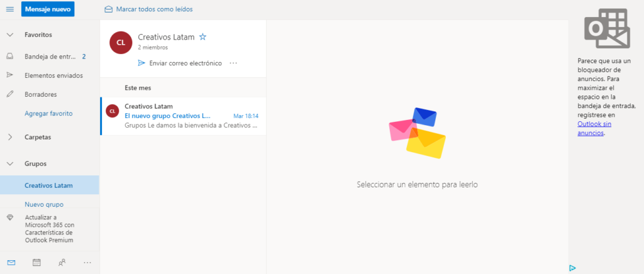The image size is (644, 274).
Task: Click the Mensaje nuevo button
Action: tap(48, 9)
